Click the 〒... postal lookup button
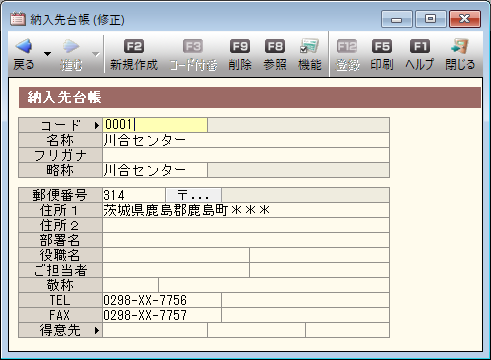This screenshot has width=491, height=360. point(194,195)
